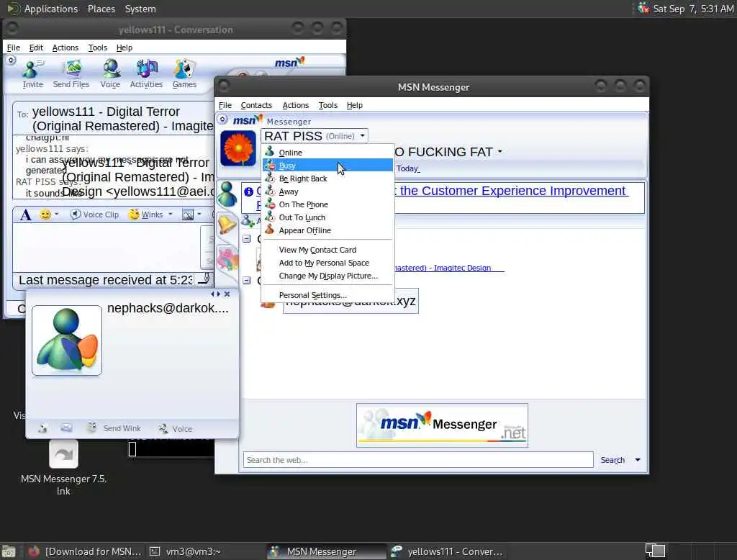This screenshot has height=560, width=737.
Task: Open Actions menu in conversation window
Action: [x=65, y=48]
